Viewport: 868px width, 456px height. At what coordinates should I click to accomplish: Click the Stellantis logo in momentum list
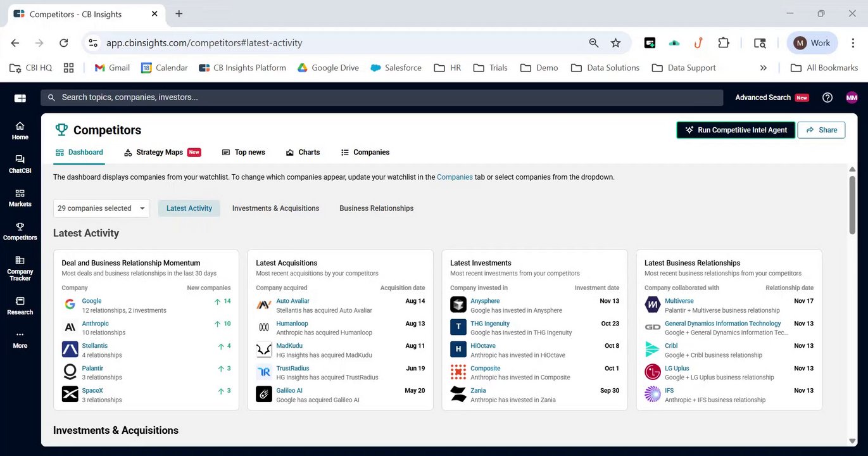[x=70, y=350]
